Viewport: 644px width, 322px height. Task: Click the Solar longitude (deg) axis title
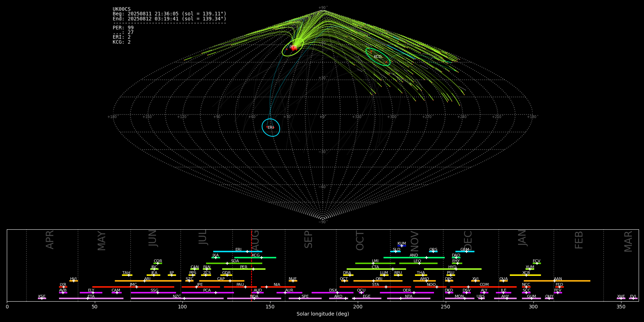pyautogui.click(x=323, y=314)
